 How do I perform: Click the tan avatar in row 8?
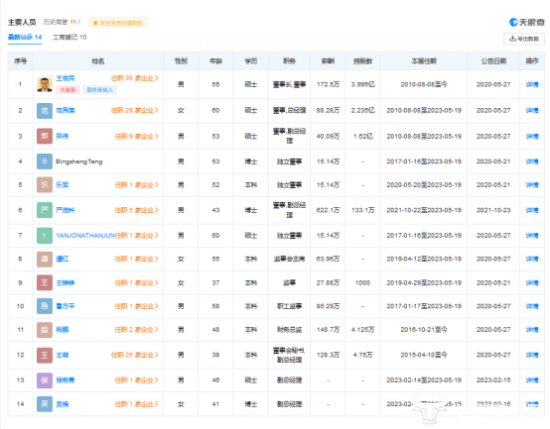[45, 259]
